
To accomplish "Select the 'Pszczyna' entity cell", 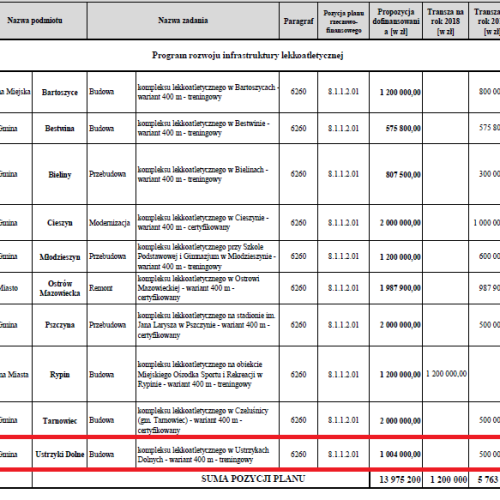I will point(60,325).
